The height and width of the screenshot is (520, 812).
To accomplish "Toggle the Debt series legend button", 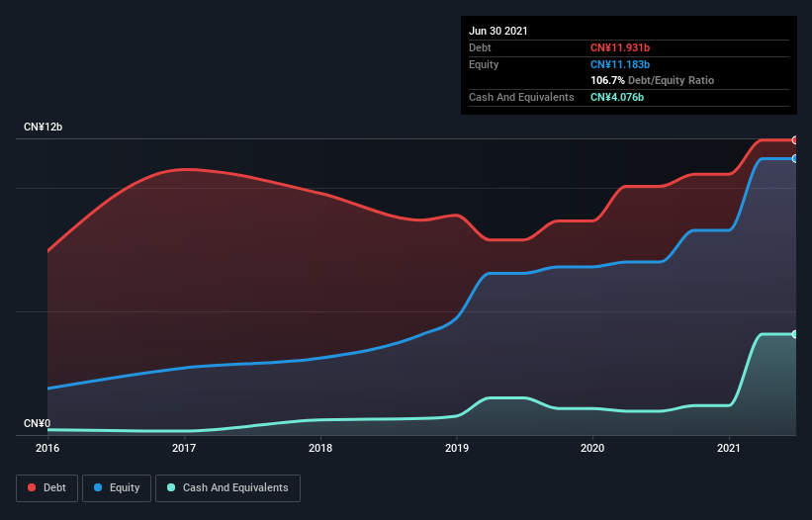I will [x=46, y=488].
